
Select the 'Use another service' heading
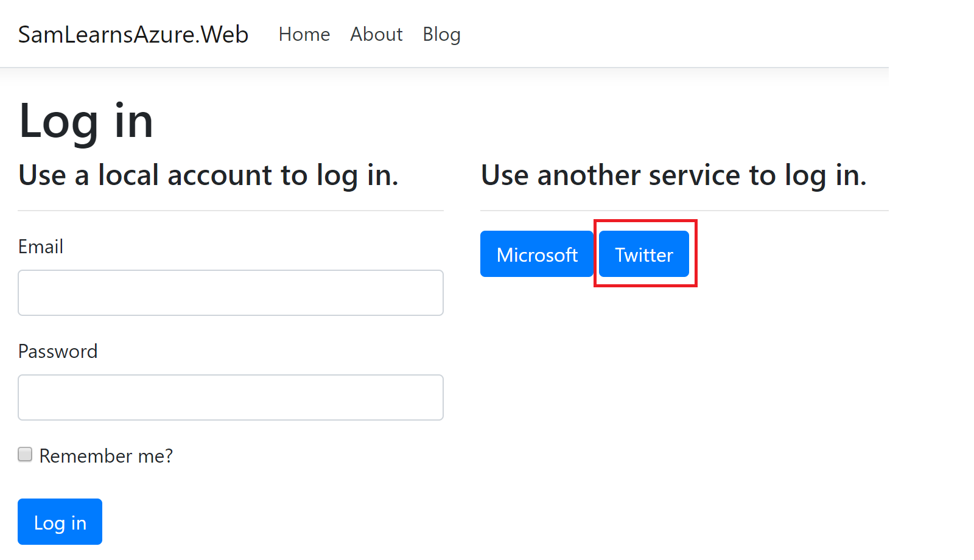tap(673, 175)
